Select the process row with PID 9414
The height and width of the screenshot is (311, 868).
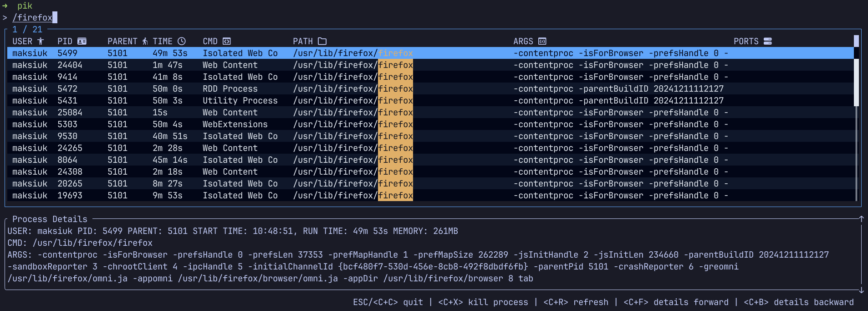point(430,77)
